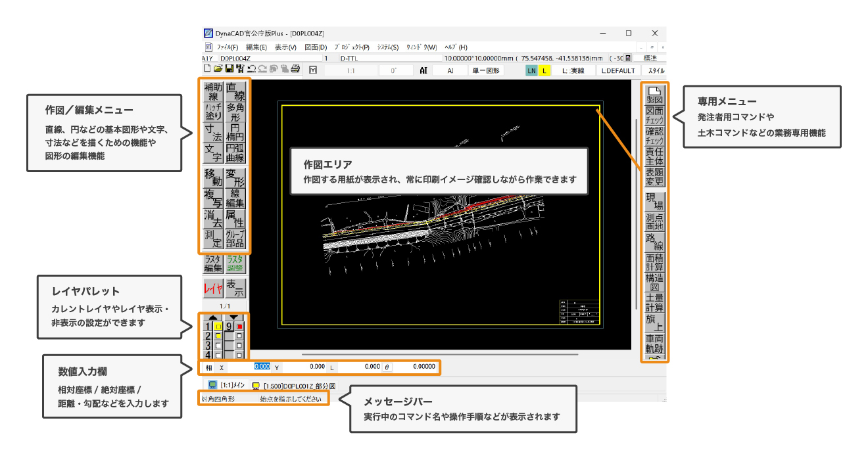Open the L:DEFAULT selector
Viewport: 868px width, 460px height.
619,71
